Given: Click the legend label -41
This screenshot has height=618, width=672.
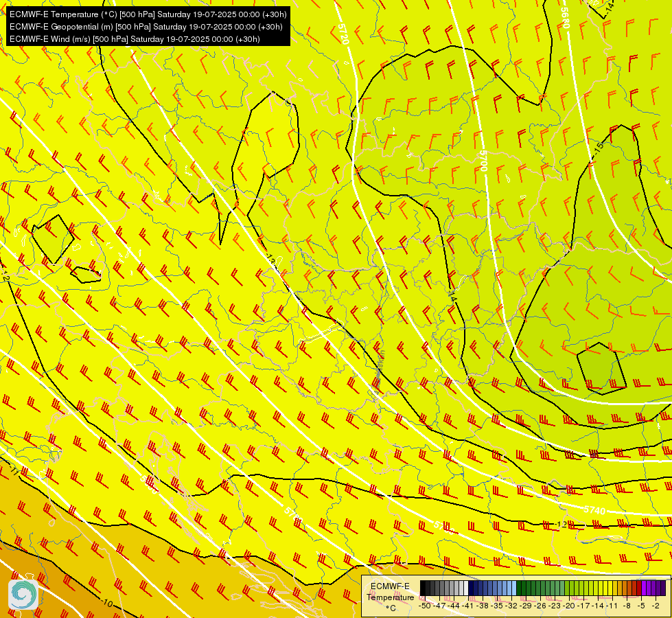Looking at the screenshot, I should tap(467, 606).
